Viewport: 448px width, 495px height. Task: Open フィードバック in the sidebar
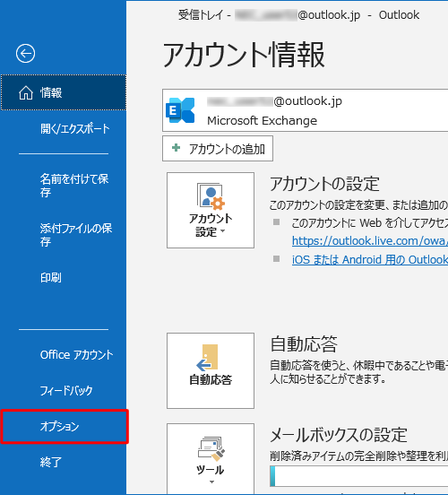tap(66, 390)
